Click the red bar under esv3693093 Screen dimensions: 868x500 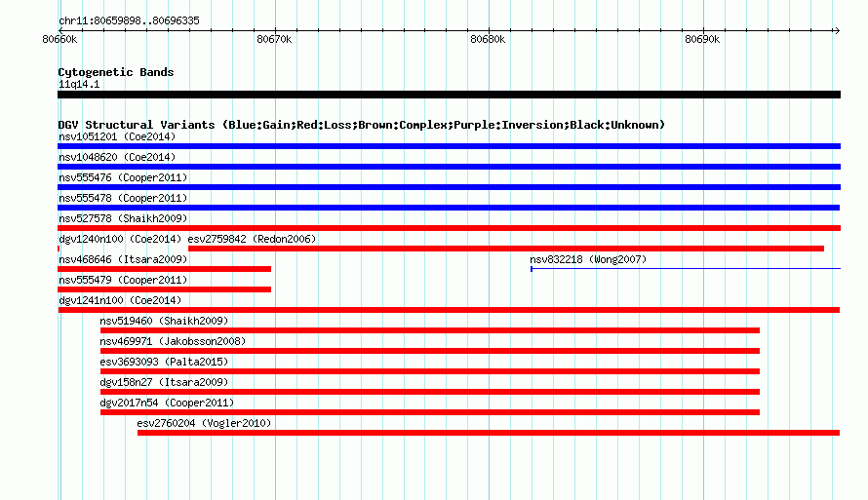pyautogui.click(x=430, y=371)
